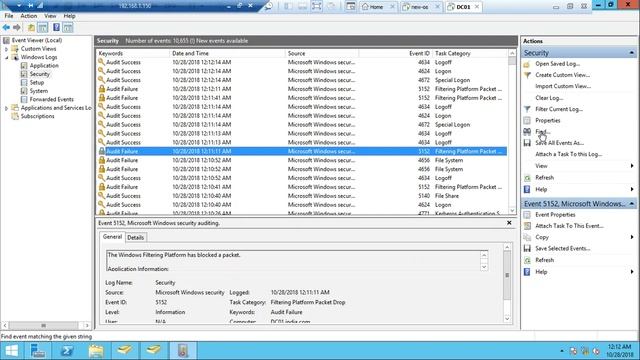Select the 5140 File Share event row
Image resolution: width=640 pixels, height=360 pixels.
pos(302,196)
